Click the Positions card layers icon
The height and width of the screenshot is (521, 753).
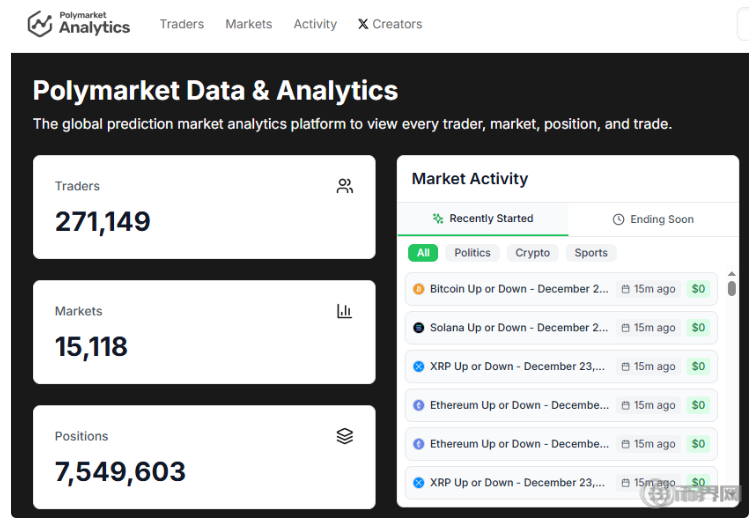(345, 436)
